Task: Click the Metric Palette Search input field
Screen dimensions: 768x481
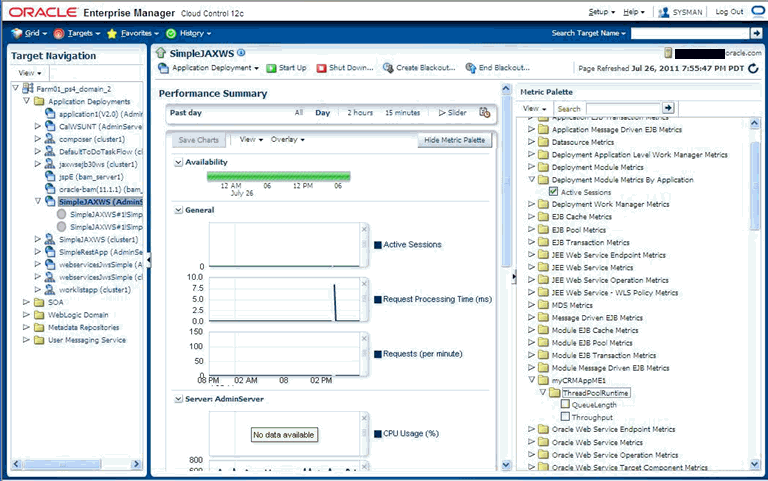Action: [624, 108]
